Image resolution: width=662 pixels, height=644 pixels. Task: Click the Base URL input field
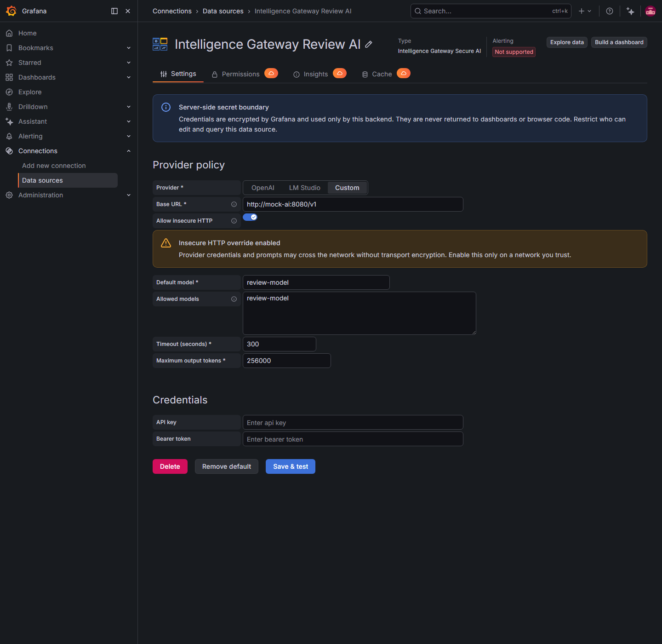pos(353,204)
